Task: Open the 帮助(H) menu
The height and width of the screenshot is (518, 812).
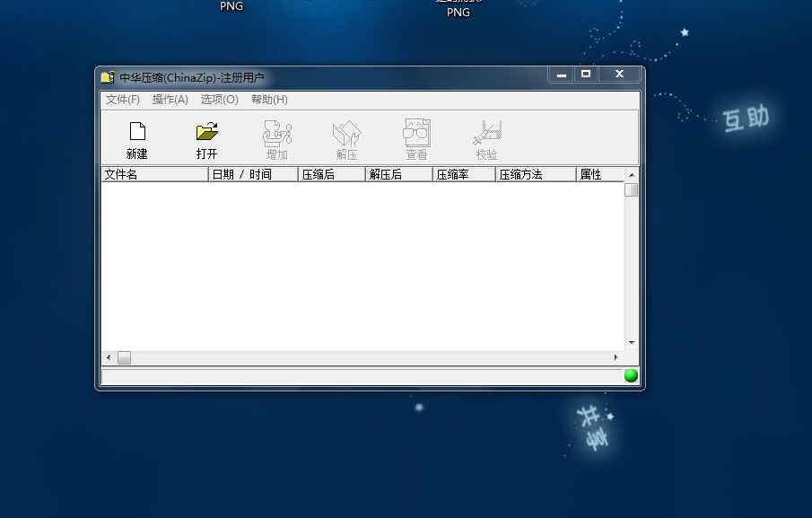Action: click(x=269, y=100)
